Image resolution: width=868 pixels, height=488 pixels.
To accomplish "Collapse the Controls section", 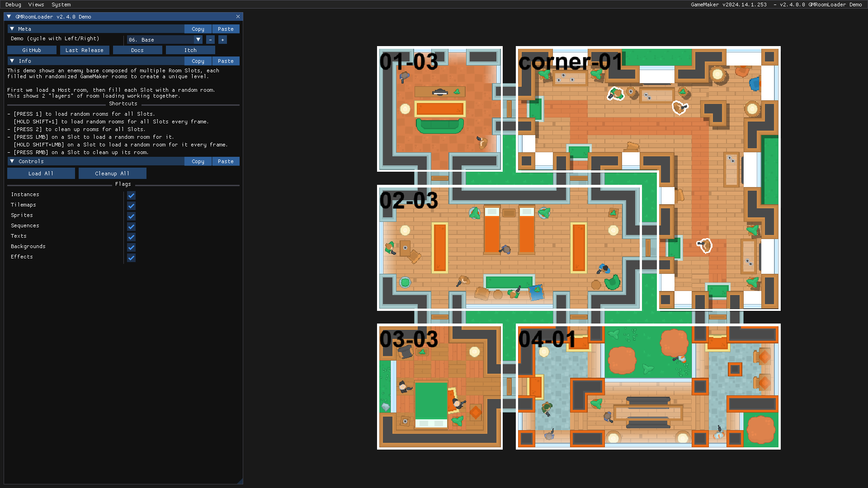I will 12,161.
